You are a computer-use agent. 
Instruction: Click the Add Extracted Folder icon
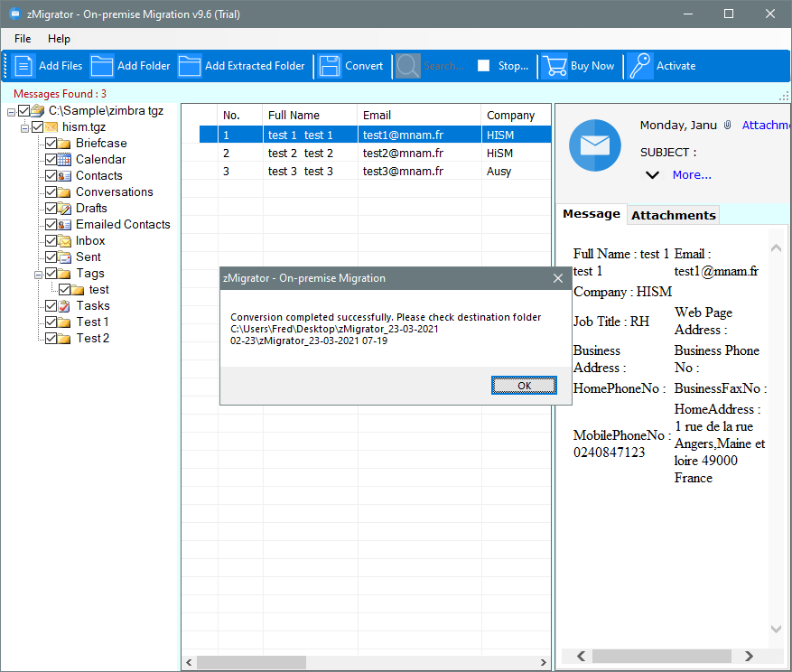[x=190, y=66]
